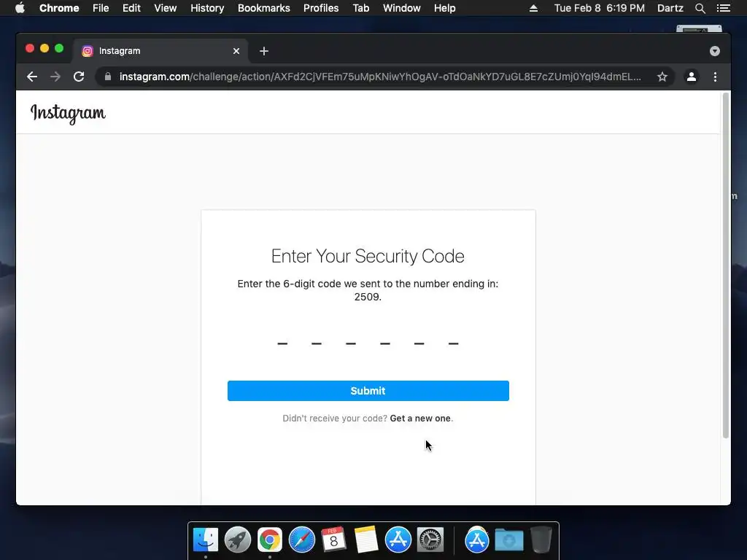
Task: Click the page vertical scrollbar
Action: tap(726, 265)
